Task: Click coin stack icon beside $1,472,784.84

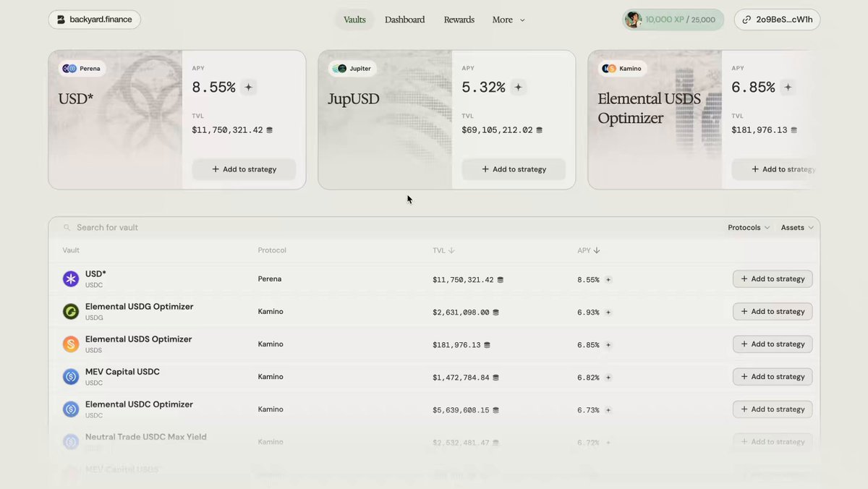Action: pos(495,378)
